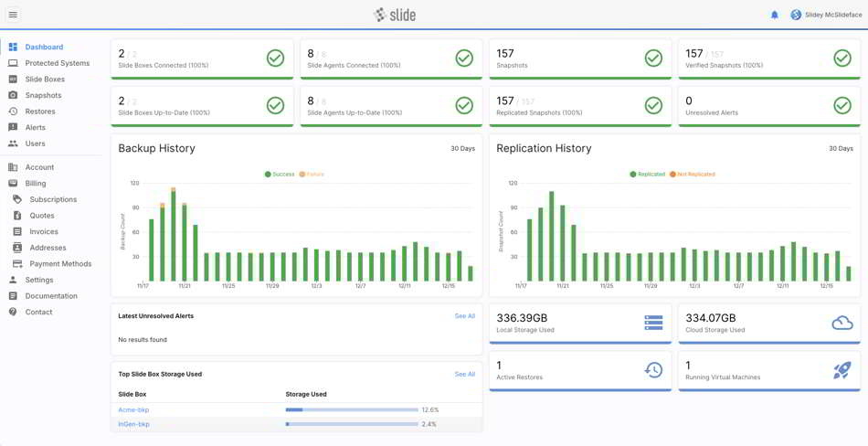Open Documentation from the sidebar

(x=51, y=296)
